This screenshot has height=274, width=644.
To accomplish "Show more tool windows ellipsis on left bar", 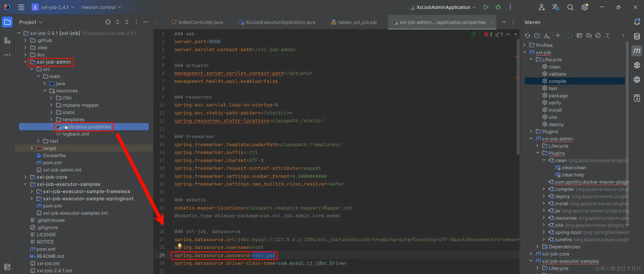I will point(7,55).
